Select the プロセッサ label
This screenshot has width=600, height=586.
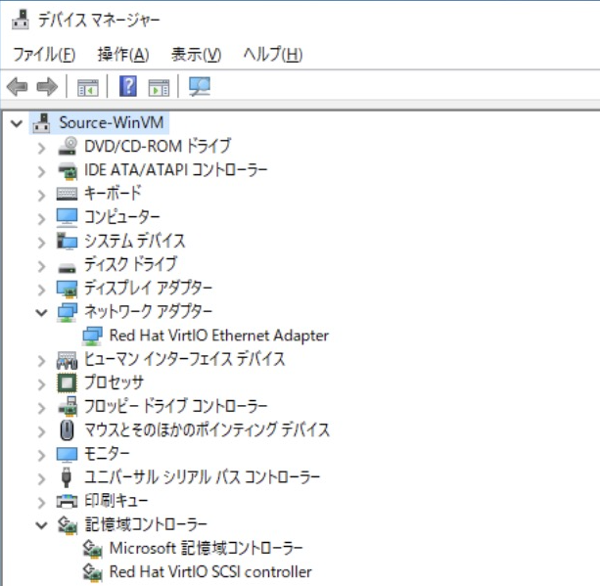(114, 383)
